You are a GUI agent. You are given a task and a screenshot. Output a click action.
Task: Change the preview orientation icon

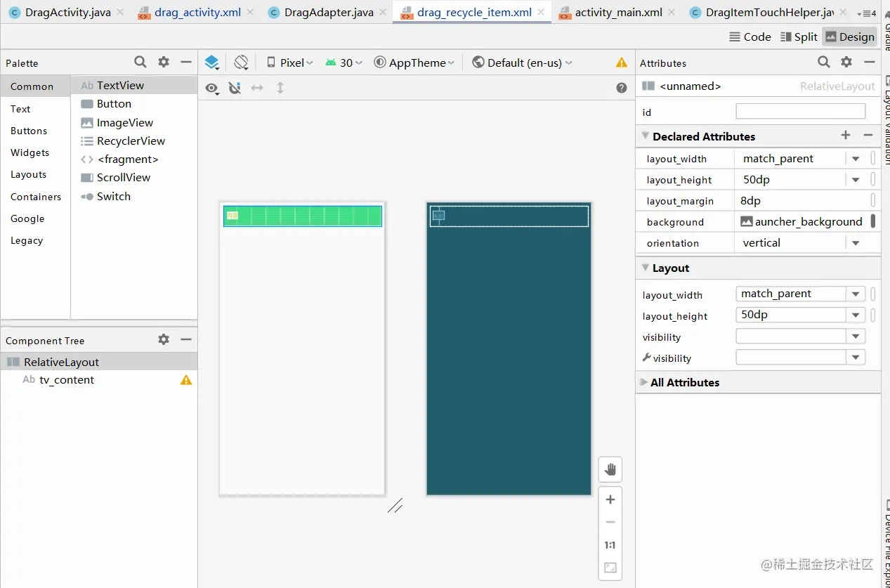241,63
